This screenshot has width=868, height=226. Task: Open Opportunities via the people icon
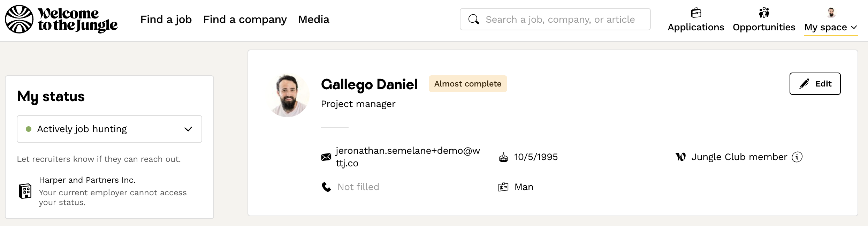point(764,13)
